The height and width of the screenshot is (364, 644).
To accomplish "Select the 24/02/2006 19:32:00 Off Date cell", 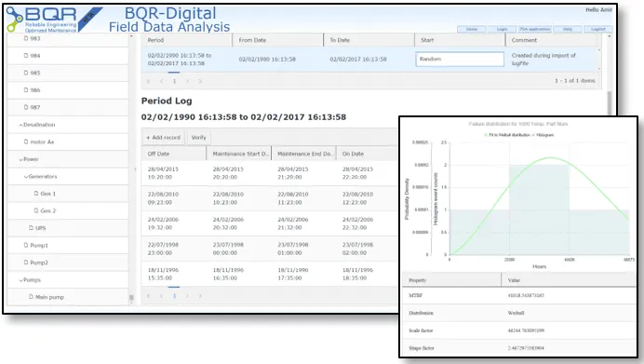I will click(x=174, y=223).
